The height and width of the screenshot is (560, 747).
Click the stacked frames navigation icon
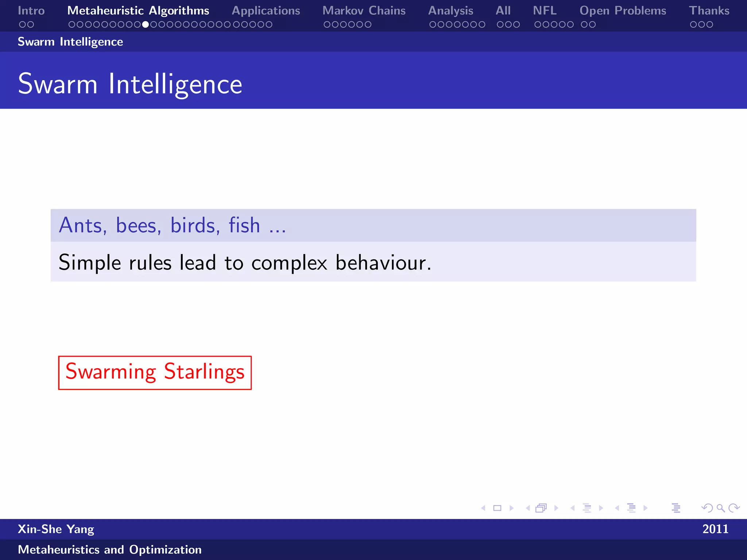click(541, 508)
